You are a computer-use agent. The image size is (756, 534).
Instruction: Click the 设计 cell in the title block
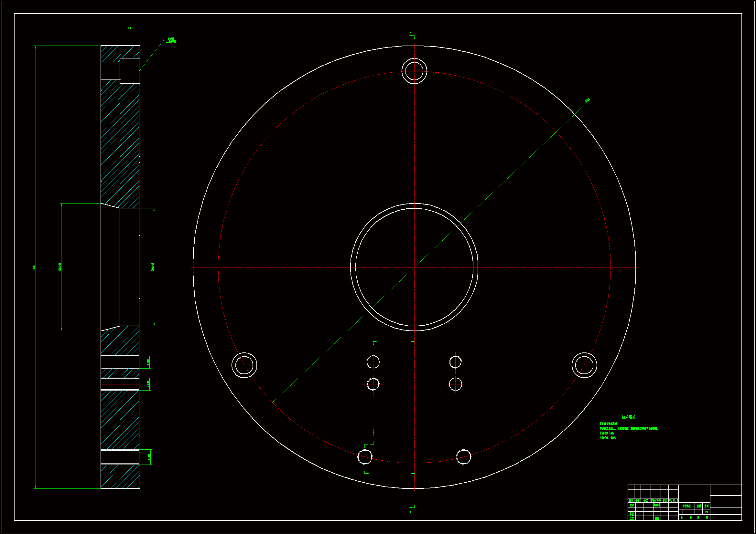(632, 505)
